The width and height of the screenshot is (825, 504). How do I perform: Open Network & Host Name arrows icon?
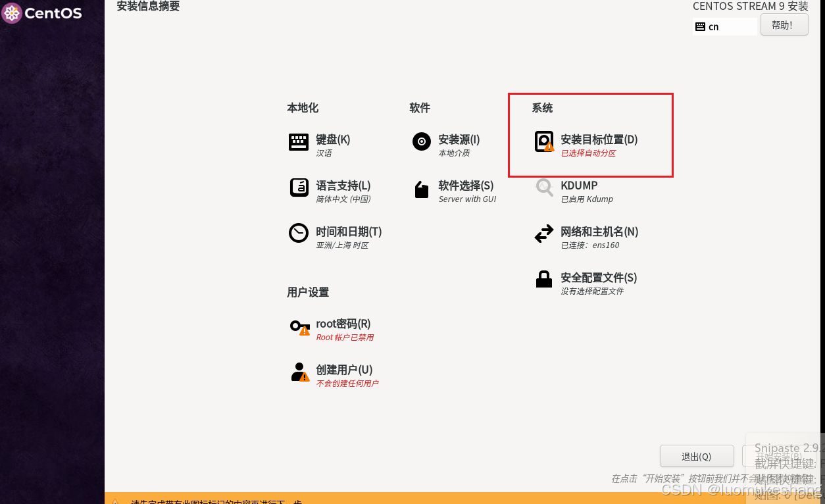pos(544,234)
